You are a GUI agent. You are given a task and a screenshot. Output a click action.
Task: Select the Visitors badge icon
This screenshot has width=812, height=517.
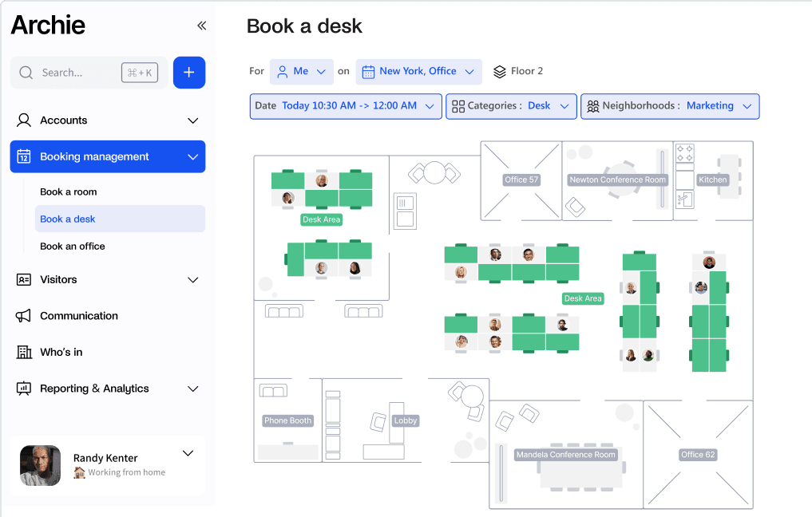click(x=25, y=279)
